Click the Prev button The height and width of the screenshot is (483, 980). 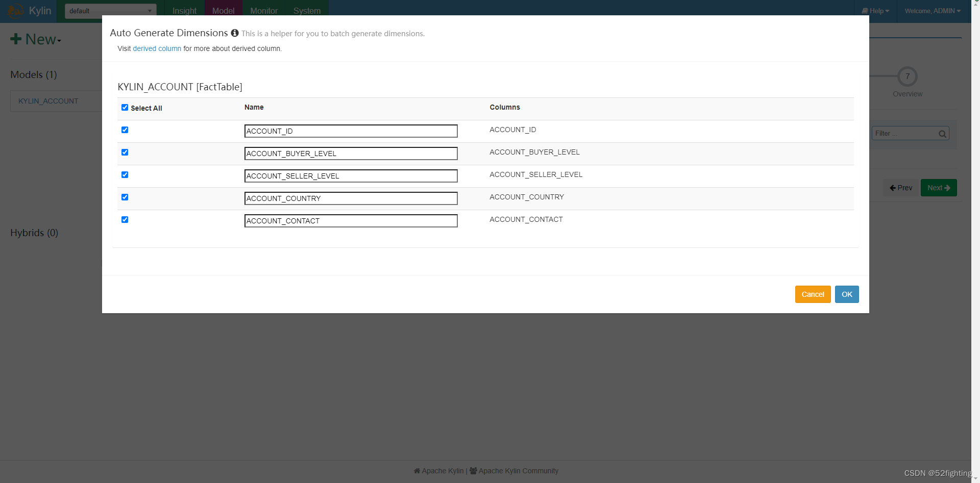901,188
